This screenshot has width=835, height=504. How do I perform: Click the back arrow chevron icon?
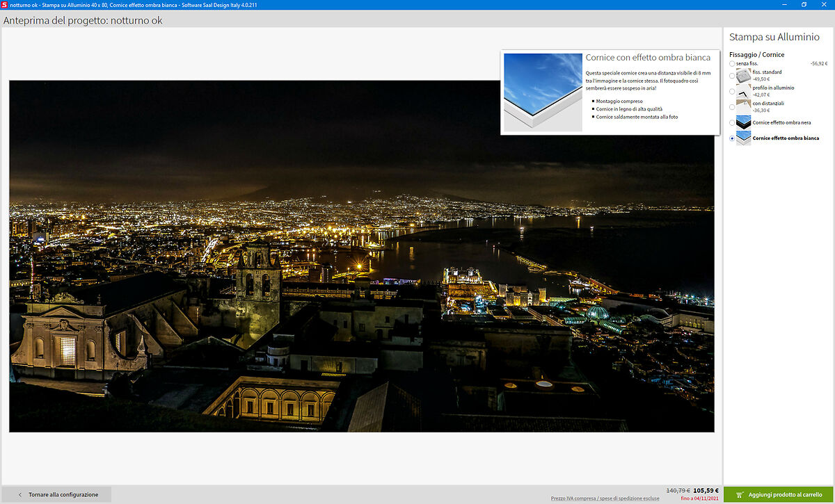click(19, 495)
